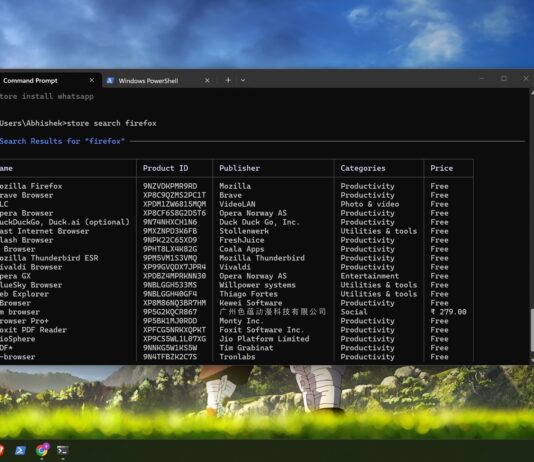Open the Terminal icon in taskbar
This screenshot has height=462, width=534.
63,450
